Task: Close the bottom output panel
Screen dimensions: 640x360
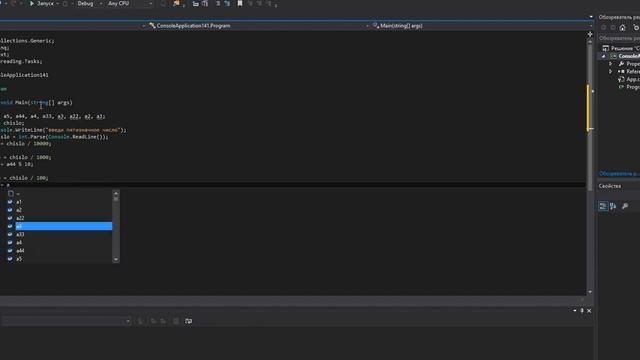Action: click(x=589, y=311)
